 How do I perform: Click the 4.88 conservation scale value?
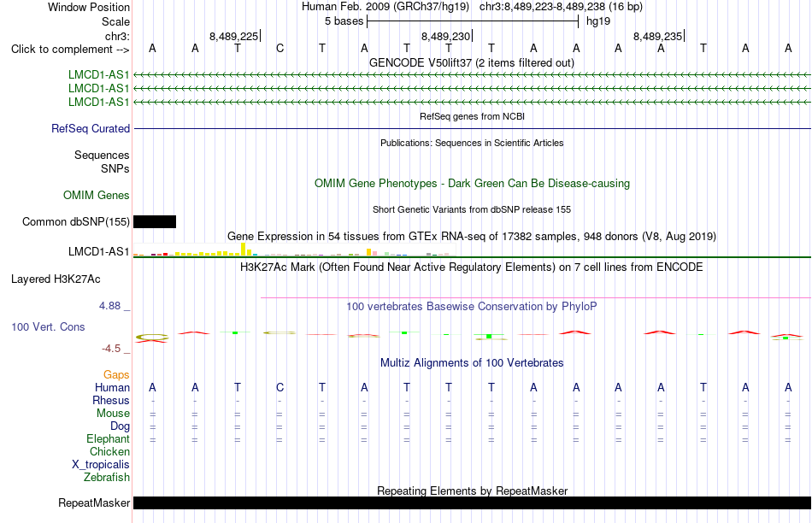pos(109,306)
